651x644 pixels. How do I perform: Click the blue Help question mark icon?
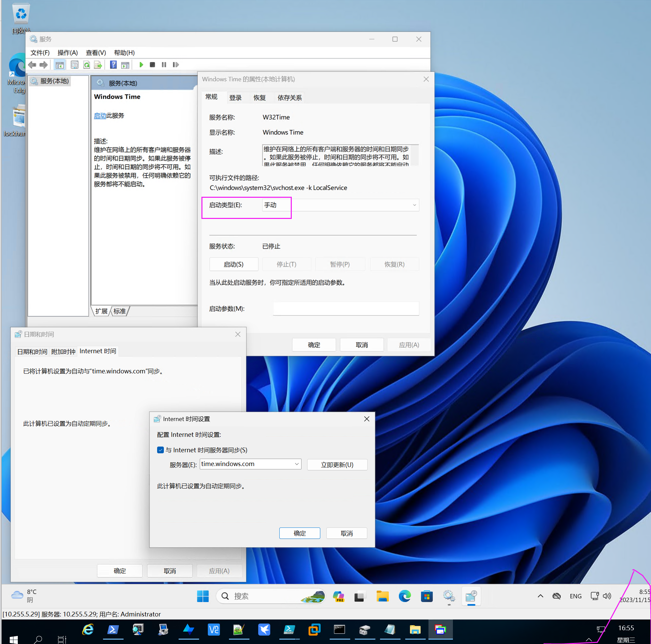point(113,65)
